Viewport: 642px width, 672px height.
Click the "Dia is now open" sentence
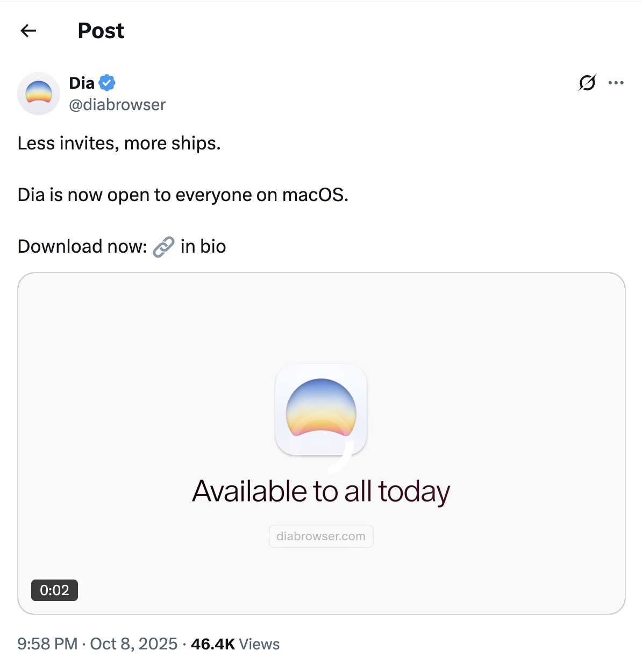pos(183,195)
